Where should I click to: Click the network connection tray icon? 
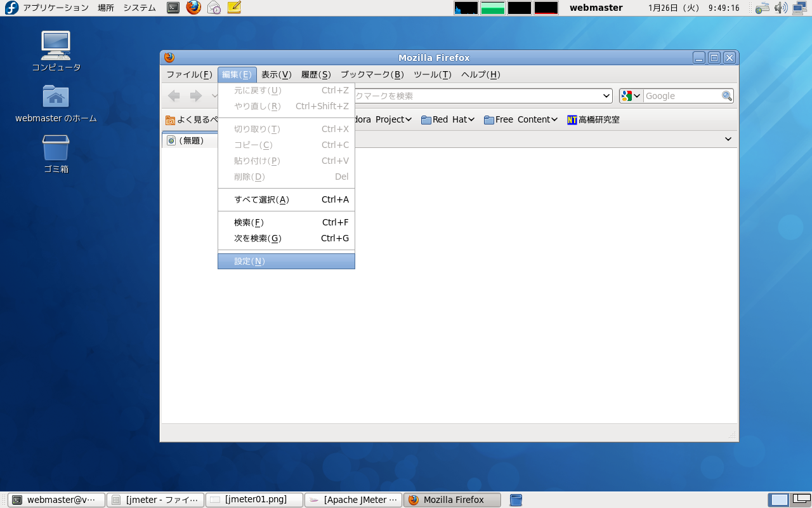[799, 8]
